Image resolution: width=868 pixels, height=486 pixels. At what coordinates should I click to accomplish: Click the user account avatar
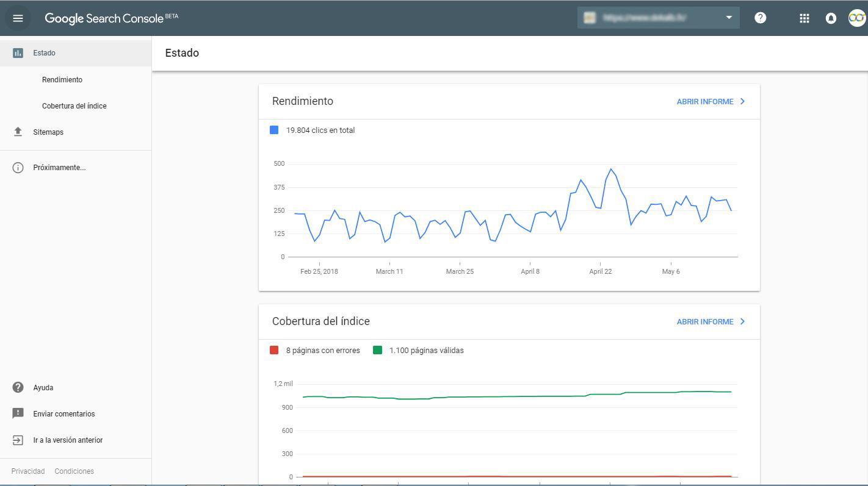pyautogui.click(x=856, y=18)
